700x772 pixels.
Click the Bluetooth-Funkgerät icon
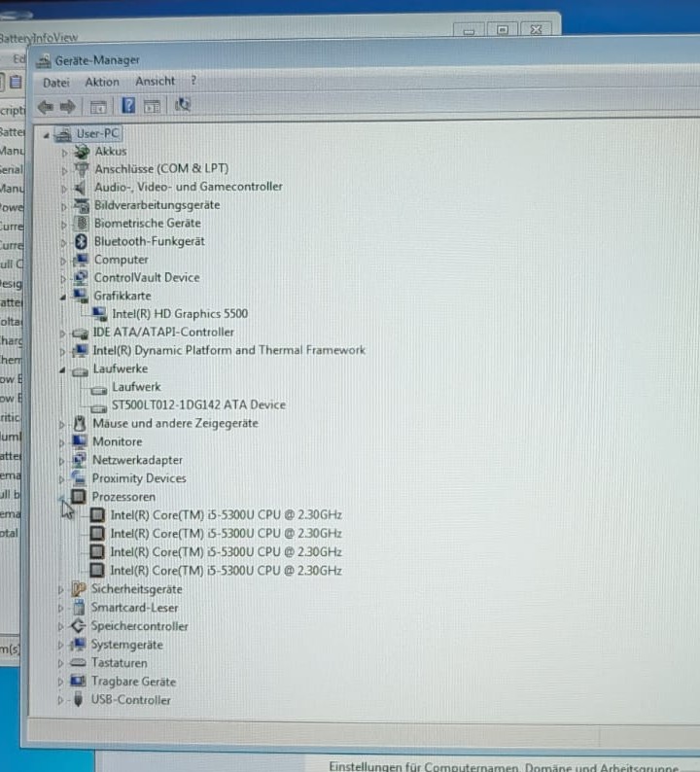82,241
